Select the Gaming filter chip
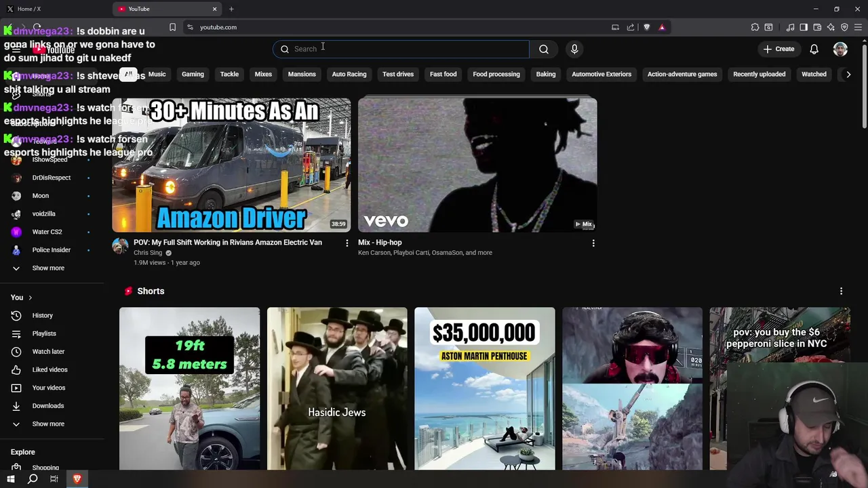 point(193,75)
